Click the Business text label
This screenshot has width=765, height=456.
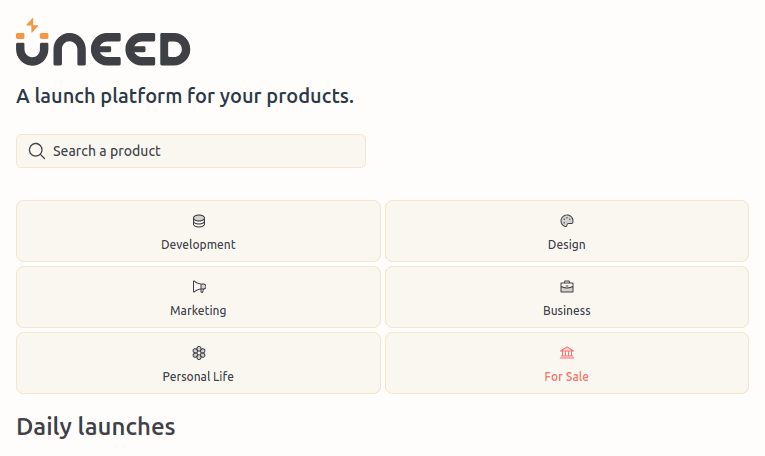(x=567, y=310)
